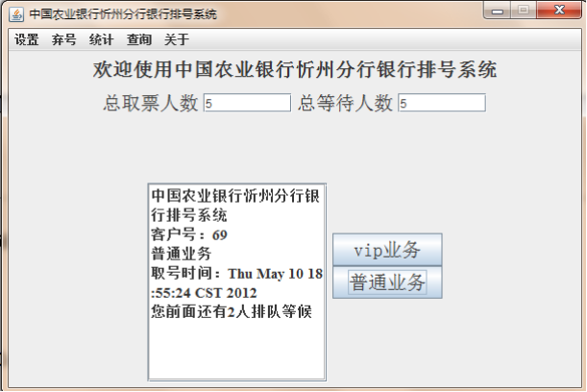Screen dimensions: 587x392
Task: Open the 关于 menu
Action: 177,39
